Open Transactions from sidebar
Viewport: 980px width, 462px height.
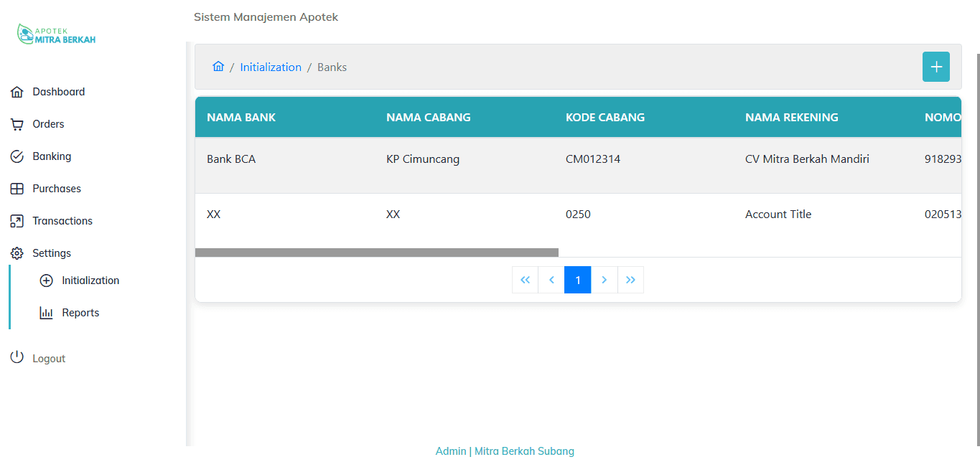click(62, 221)
